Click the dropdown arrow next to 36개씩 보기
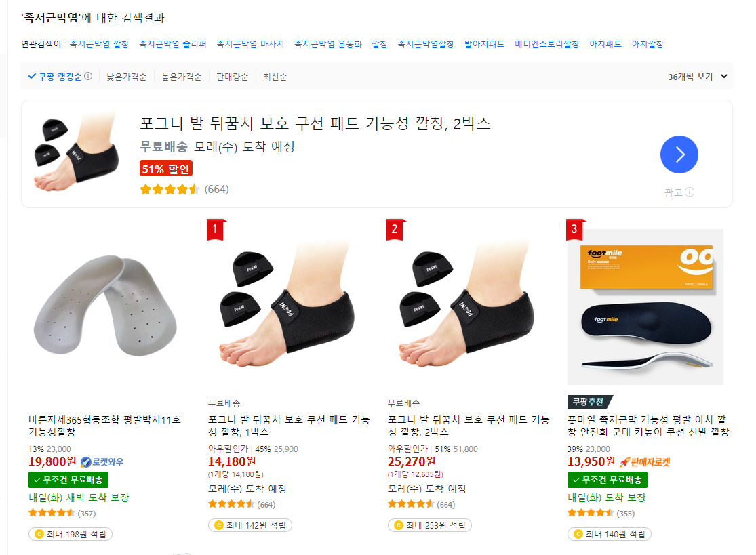Viewport: 756px width, 555px height. tap(723, 76)
